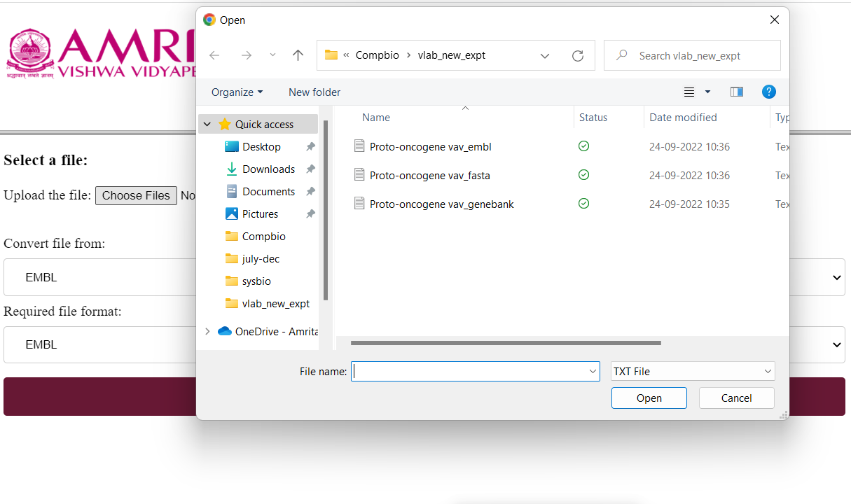Change view layout icon
The image size is (851, 504).
[689, 92]
